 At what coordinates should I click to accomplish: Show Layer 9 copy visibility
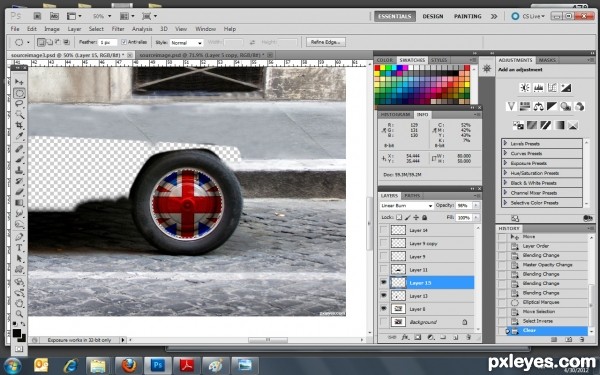383,243
